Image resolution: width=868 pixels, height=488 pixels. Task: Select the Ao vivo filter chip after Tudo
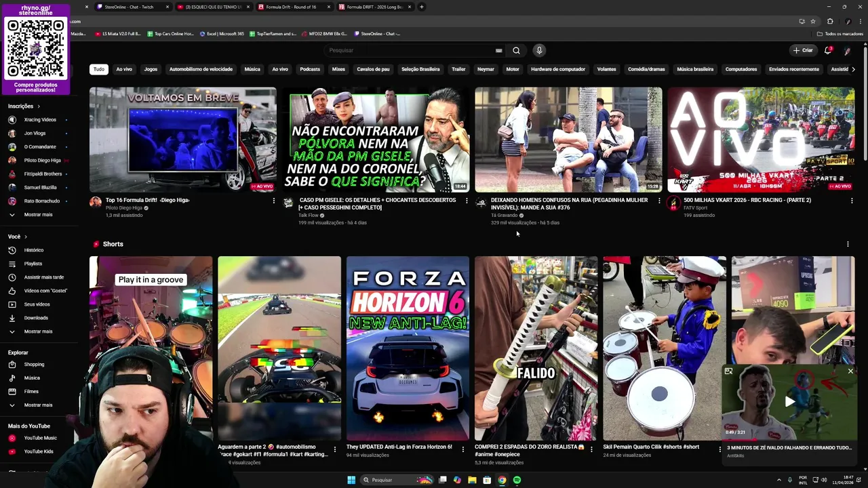click(x=124, y=69)
